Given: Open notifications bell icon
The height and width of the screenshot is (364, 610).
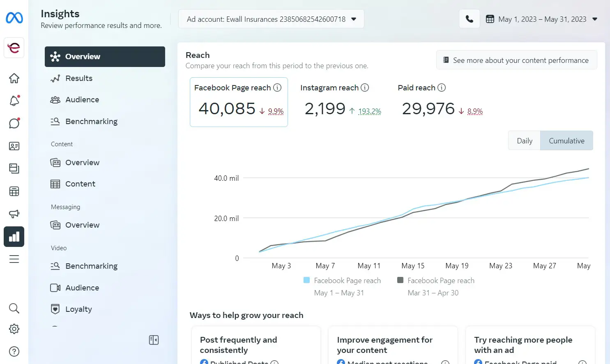Looking at the screenshot, I should tap(14, 101).
